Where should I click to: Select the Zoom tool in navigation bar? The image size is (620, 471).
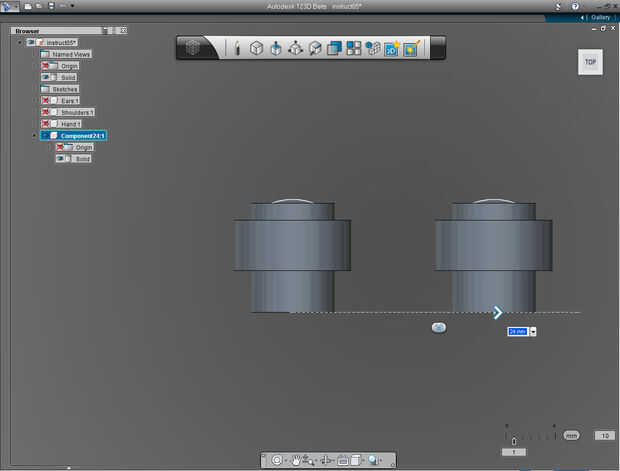(308, 460)
